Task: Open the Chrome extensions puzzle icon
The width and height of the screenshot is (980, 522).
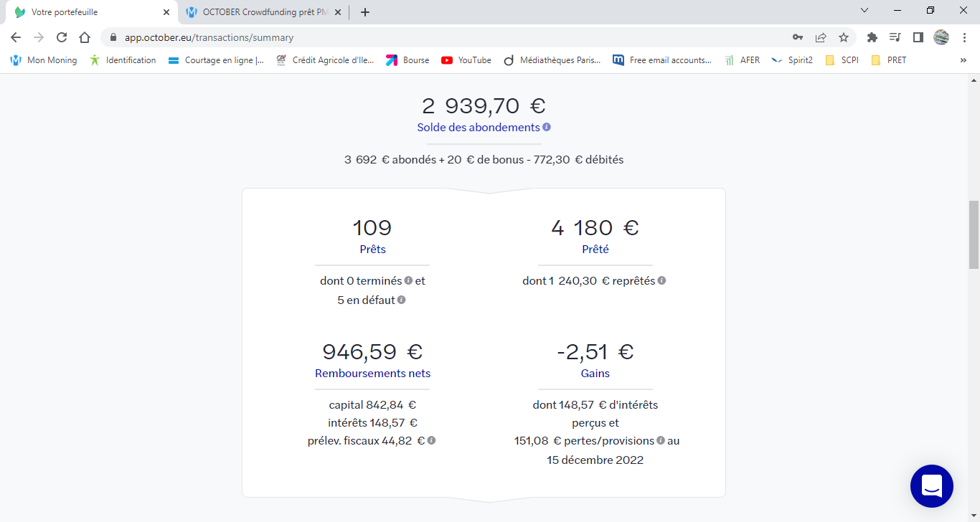Action: tap(872, 37)
